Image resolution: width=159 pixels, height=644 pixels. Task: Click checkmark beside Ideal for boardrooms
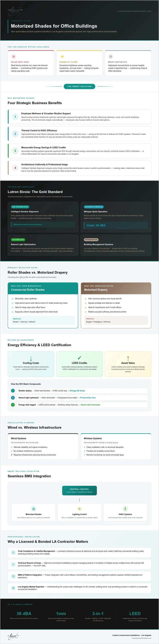(x=86, y=307)
